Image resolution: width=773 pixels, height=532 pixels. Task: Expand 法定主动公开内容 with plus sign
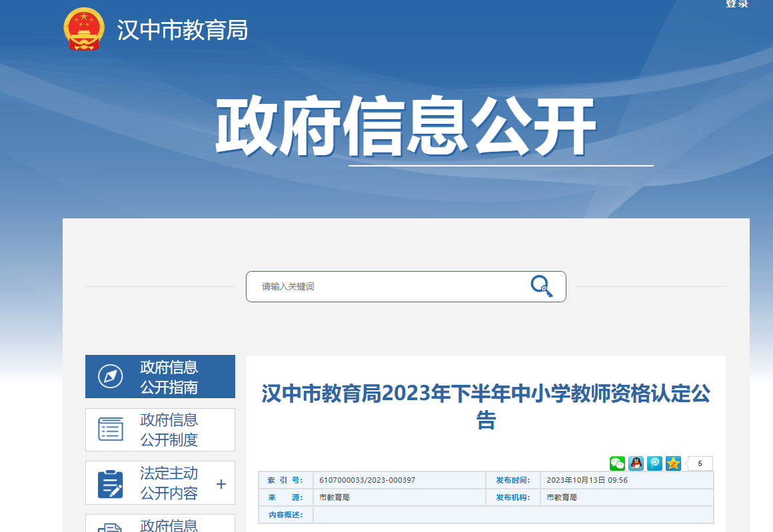click(x=221, y=484)
